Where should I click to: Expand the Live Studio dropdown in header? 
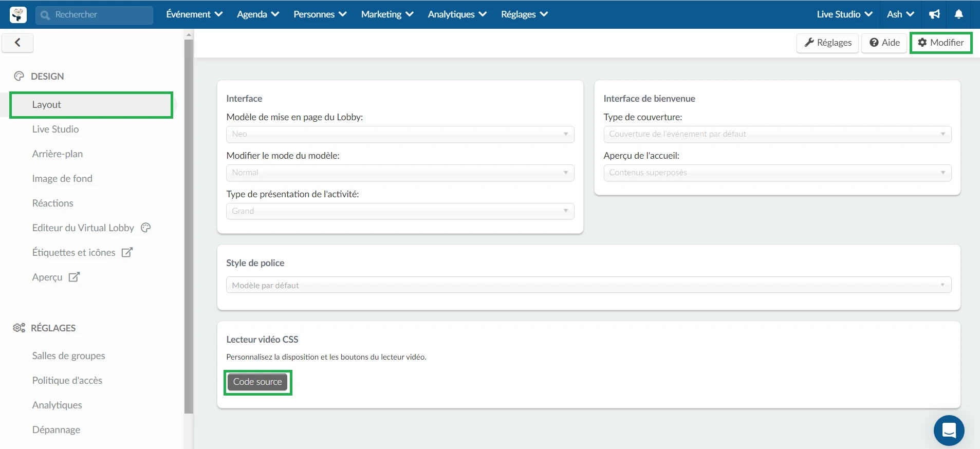point(845,14)
